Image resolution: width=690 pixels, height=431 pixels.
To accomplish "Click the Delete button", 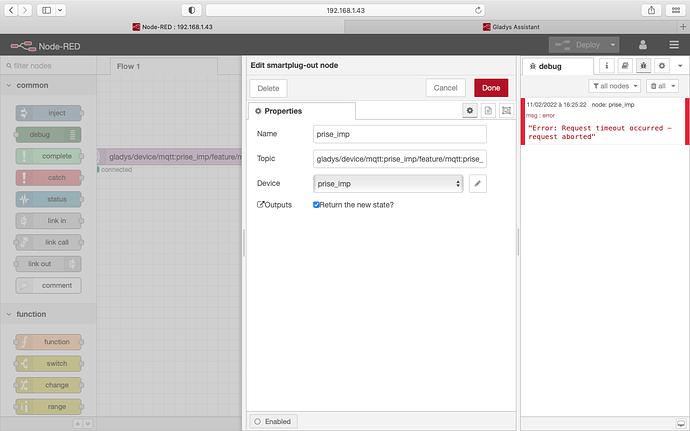I will tap(268, 88).
